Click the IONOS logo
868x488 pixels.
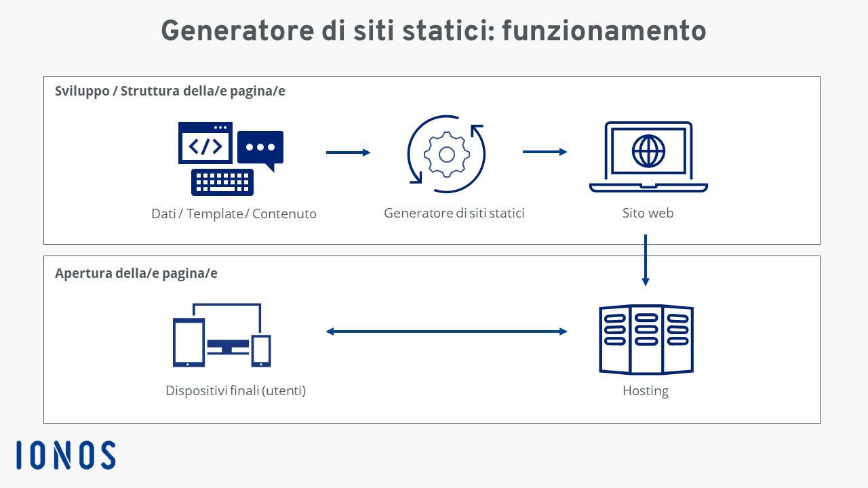pos(66,455)
